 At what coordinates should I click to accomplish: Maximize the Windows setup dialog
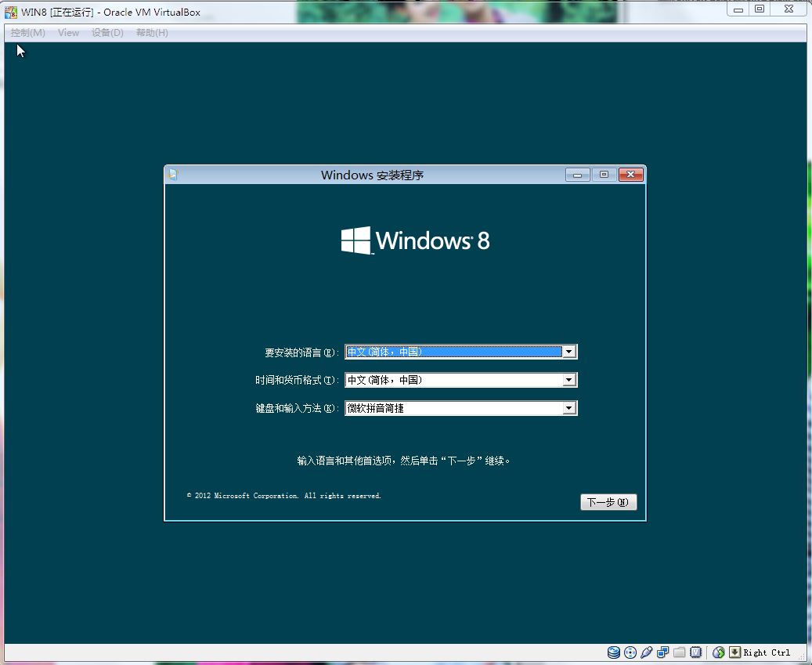(x=604, y=175)
